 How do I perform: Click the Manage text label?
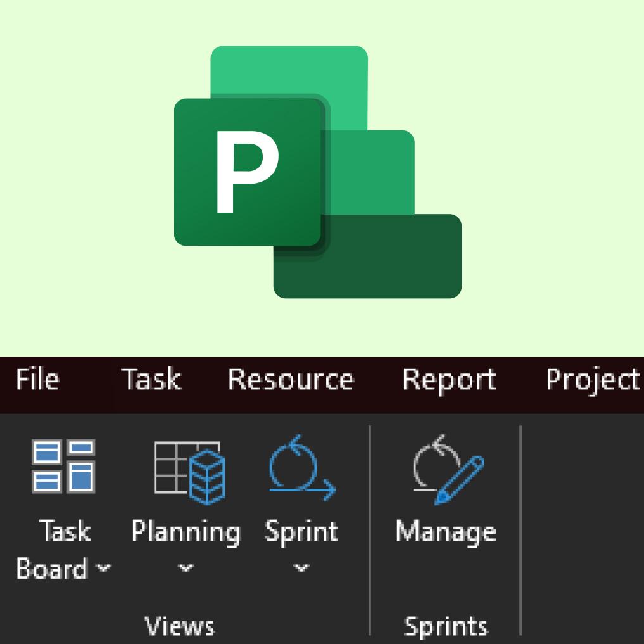click(446, 533)
